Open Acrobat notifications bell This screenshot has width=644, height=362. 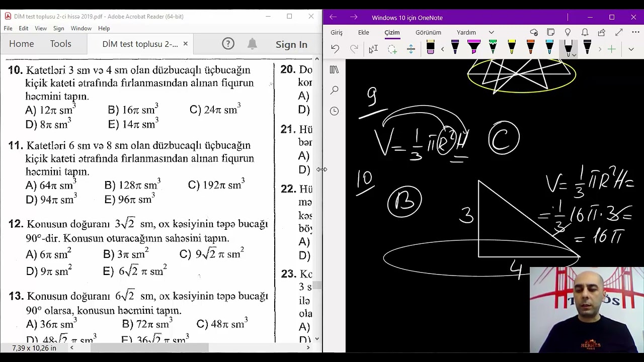253,44
